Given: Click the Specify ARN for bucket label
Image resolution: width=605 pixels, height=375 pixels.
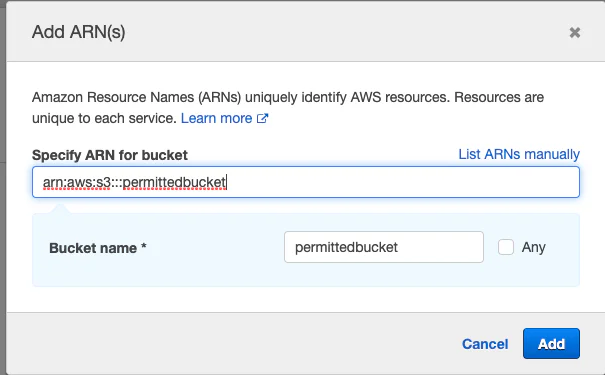Looking at the screenshot, I should tap(110, 155).
